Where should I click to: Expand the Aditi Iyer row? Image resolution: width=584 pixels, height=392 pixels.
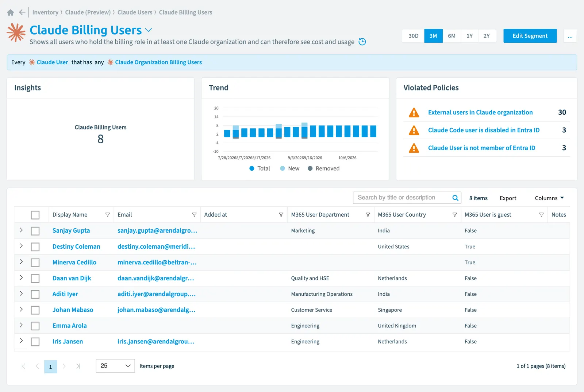pyautogui.click(x=21, y=293)
